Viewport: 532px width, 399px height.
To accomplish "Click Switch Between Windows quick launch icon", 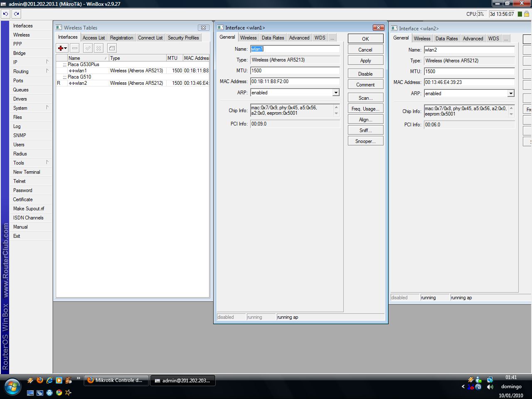I will 40,392.
